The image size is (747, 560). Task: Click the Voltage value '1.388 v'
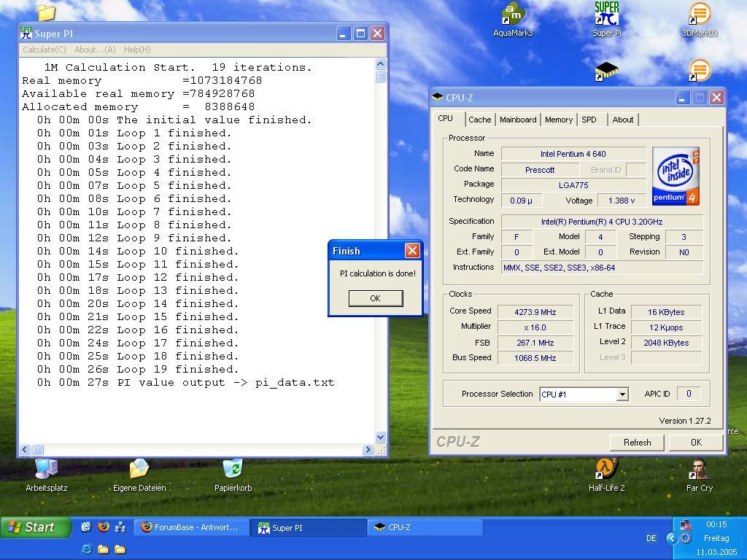(622, 201)
